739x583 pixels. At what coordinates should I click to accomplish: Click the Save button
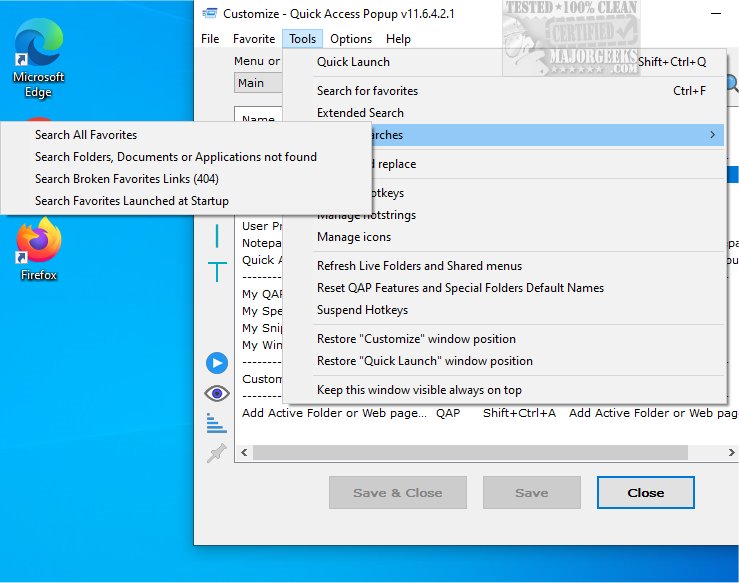coord(532,493)
